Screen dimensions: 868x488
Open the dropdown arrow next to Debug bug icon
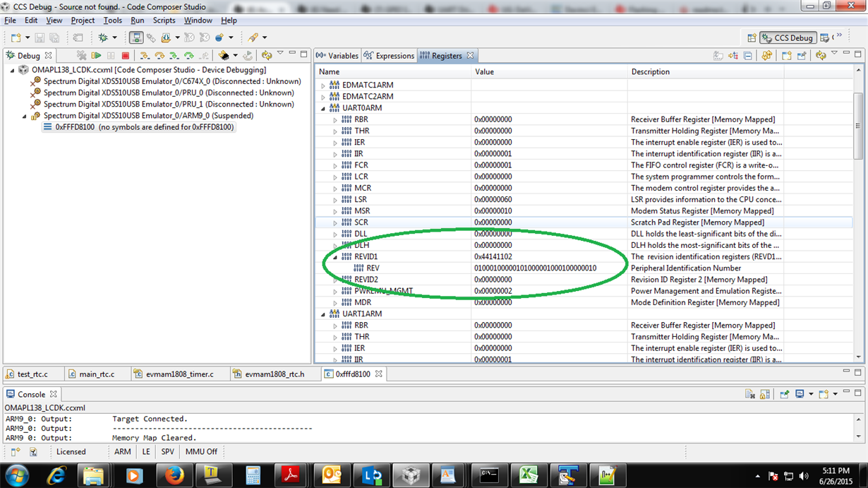[114, 37]
